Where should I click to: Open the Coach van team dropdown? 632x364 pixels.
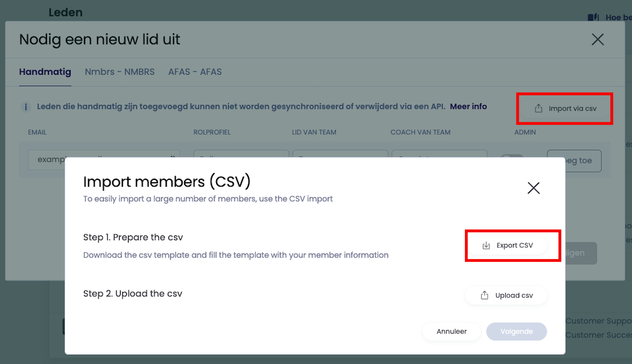(x=439, y=155)
